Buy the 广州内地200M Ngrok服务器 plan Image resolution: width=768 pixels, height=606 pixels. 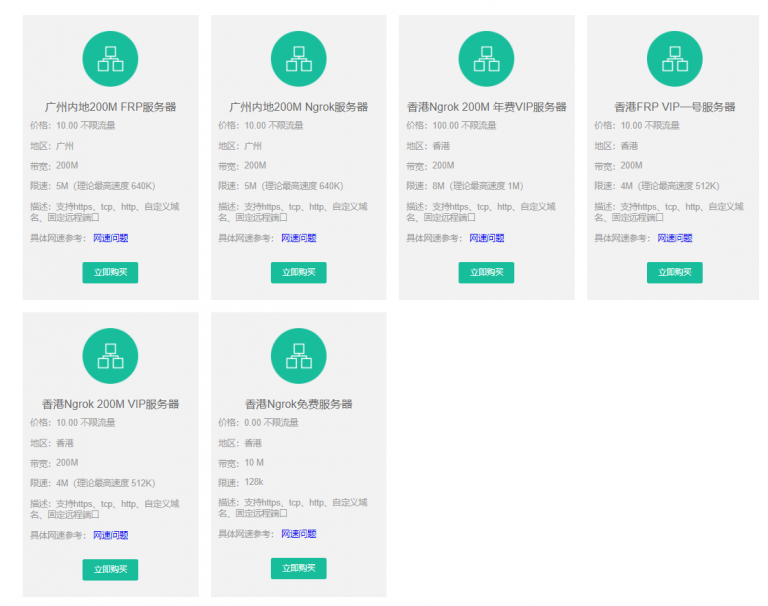(x=298, y=272)
